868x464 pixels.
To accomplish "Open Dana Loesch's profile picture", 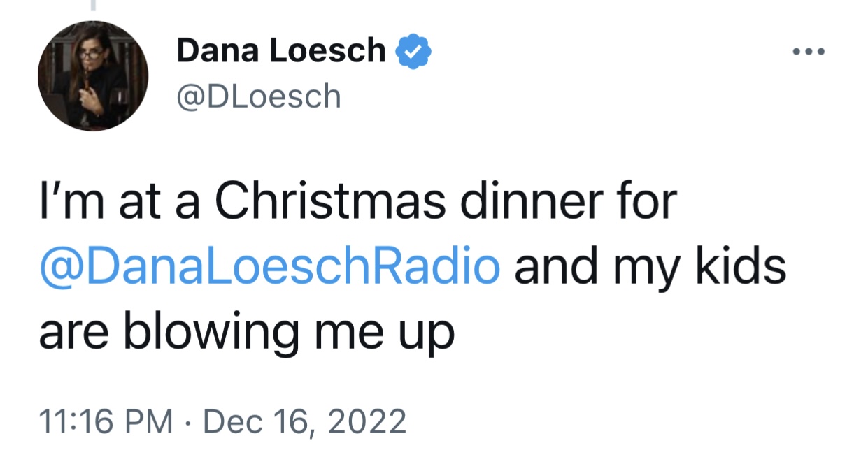I will (93, 75).
